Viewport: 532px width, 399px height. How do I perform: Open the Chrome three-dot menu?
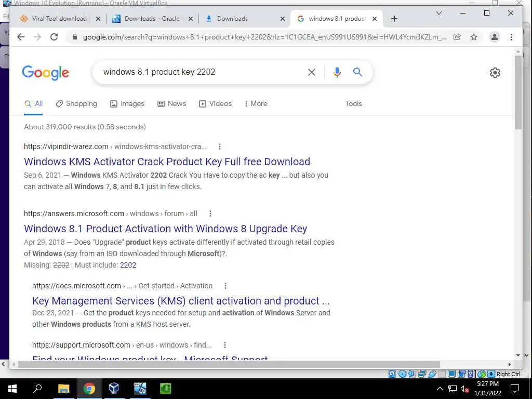coord(511,37)
